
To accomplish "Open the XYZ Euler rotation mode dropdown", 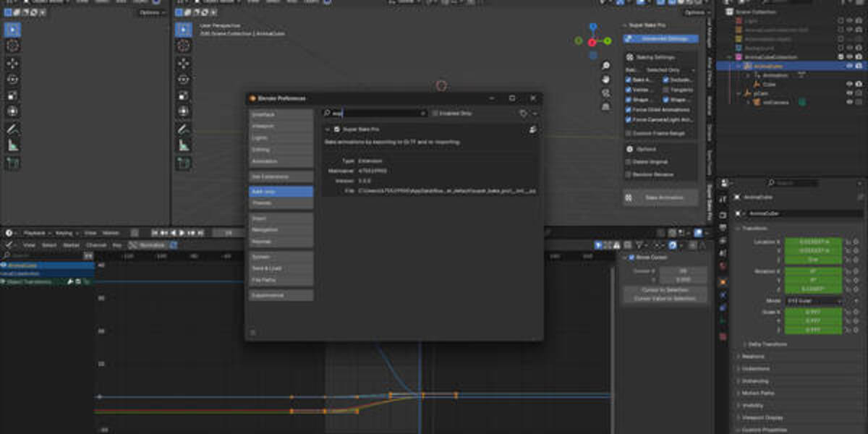I will 814,300.
